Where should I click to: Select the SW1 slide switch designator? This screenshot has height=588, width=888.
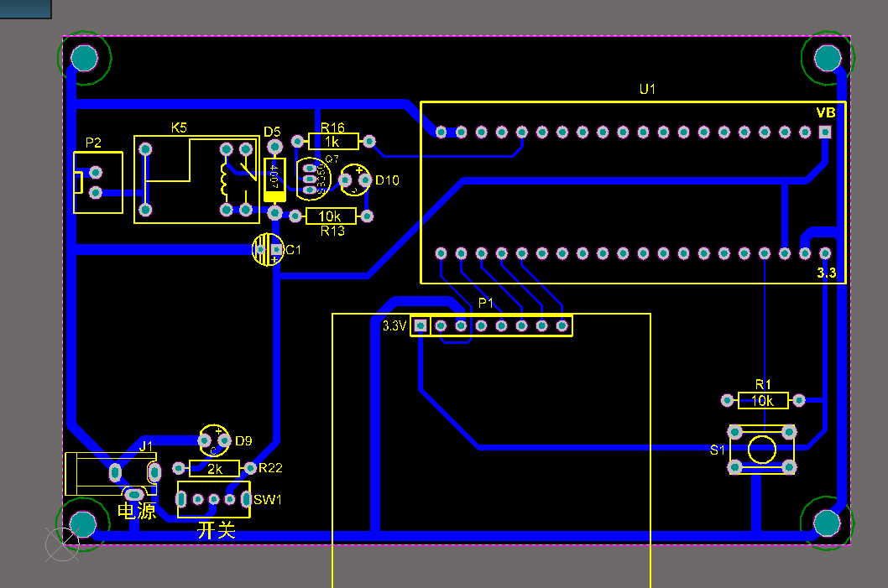coord(267,500)
